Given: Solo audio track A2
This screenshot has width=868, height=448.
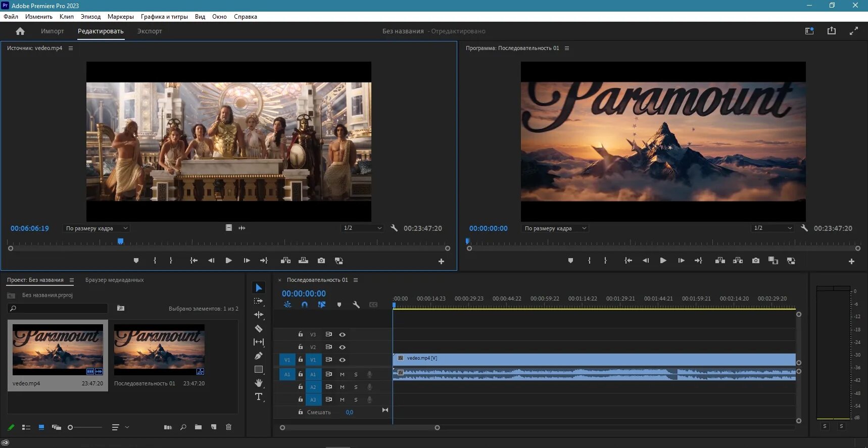Looking at the screenshot, I should point(356,387).
